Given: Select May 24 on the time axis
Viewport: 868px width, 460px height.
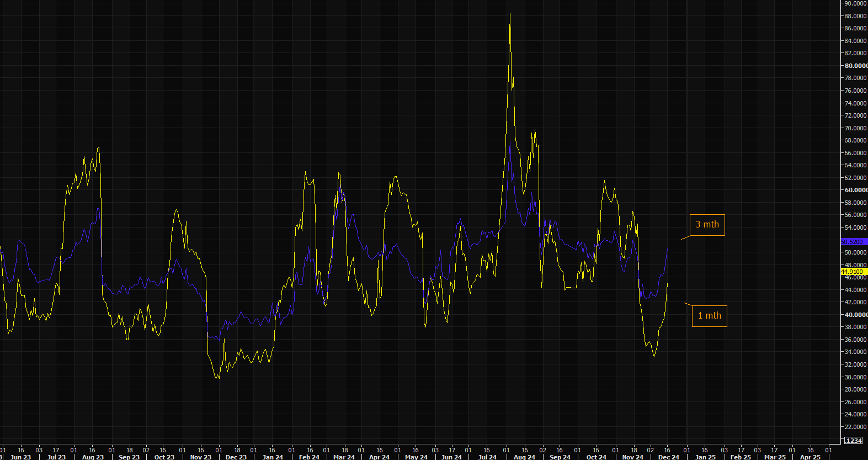Looking at the screenshot, I should coord(416,457).
